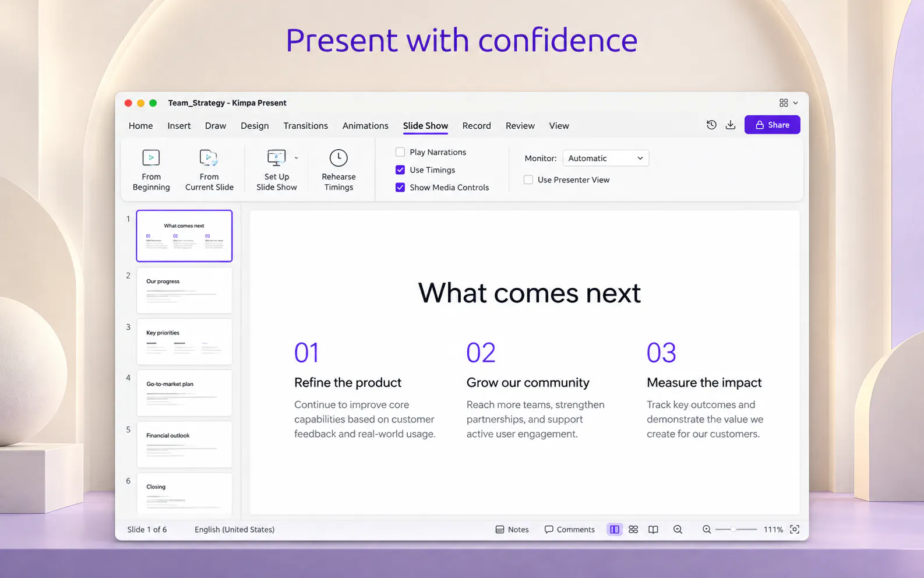Screen dimensions: 924x578
Task: Fit slide to window icon
Action: [x=795, y=529]
